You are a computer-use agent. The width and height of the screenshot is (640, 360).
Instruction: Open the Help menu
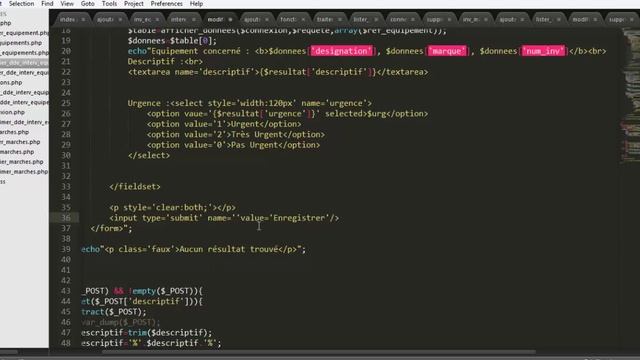tap(196, 4)
